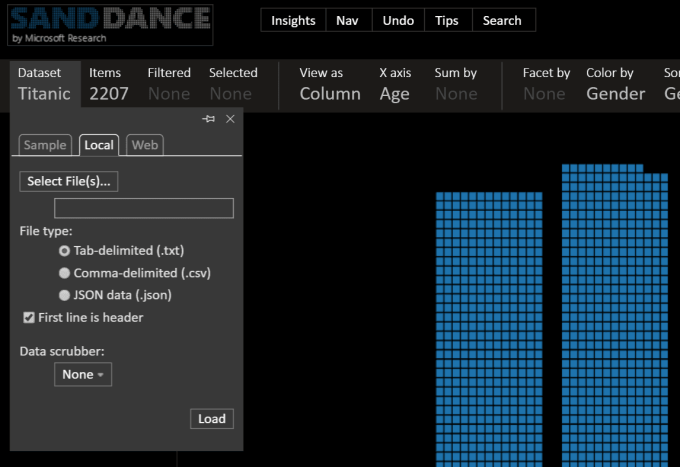Click the right blue data column
The image size is (680, 467).
pyautogui.click(x=615, y=316)
